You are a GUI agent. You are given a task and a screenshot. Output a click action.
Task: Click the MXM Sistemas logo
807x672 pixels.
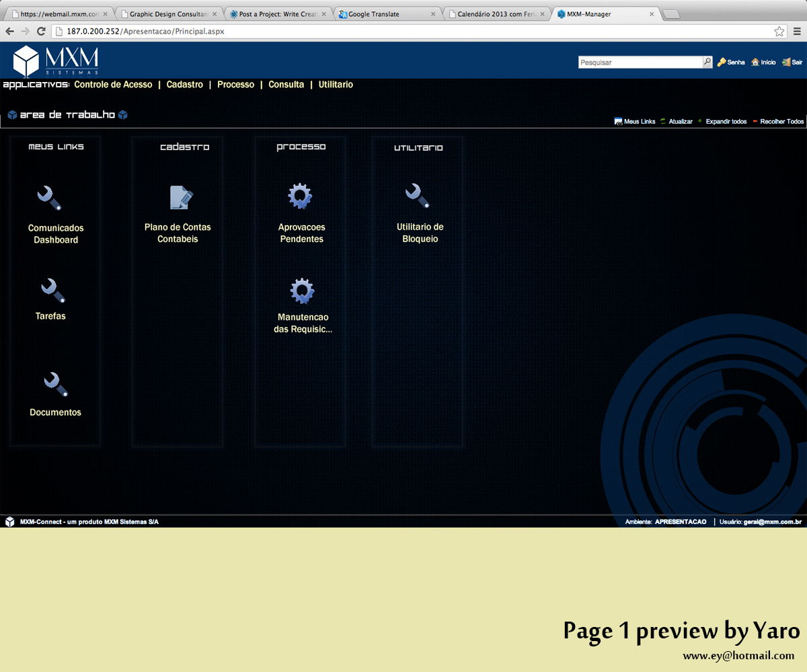coord(56,61)
